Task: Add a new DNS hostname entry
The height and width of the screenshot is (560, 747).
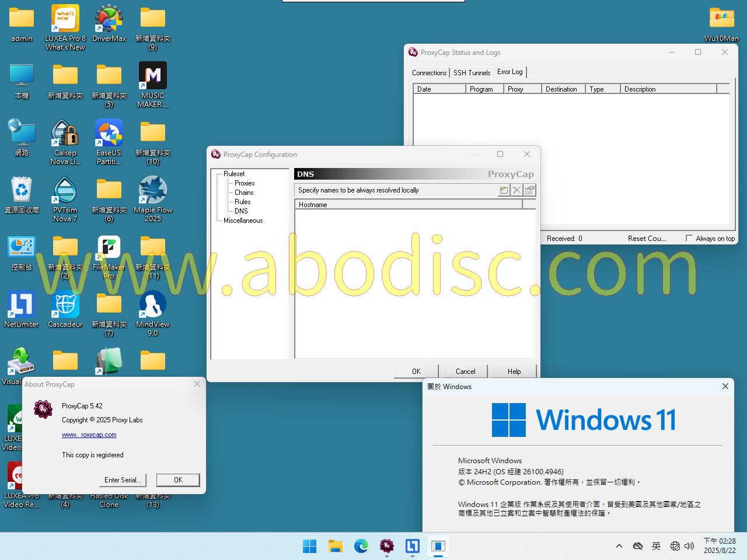Action: [504, 190]
